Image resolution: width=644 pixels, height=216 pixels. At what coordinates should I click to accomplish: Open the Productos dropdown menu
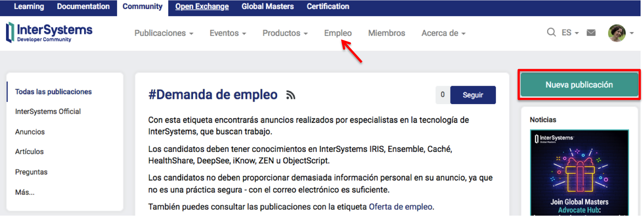[x=285, y=33]
